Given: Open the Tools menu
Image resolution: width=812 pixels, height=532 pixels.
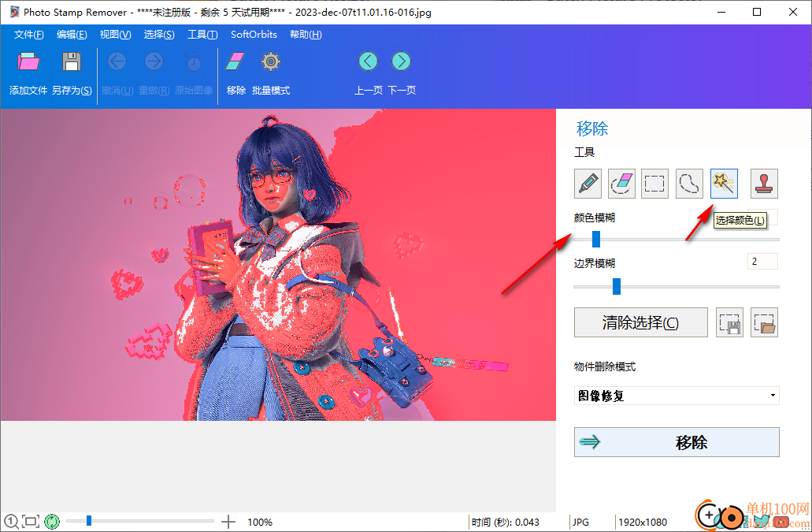Looking at the screenshot, I should tap(202, 34).
